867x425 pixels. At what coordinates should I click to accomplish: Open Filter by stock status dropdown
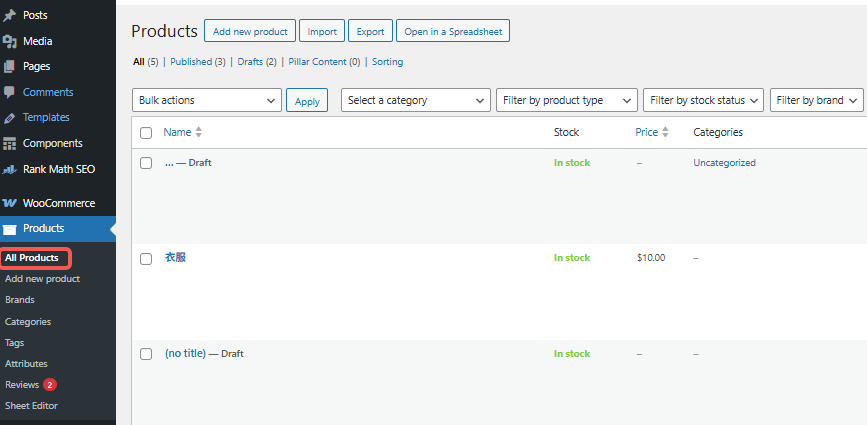click(x=703, y=100)
